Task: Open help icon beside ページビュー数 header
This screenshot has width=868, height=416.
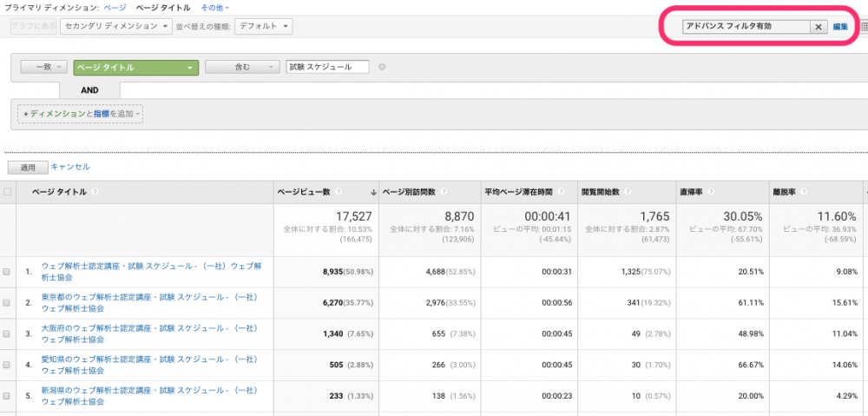Action: [x=339, y=192]
